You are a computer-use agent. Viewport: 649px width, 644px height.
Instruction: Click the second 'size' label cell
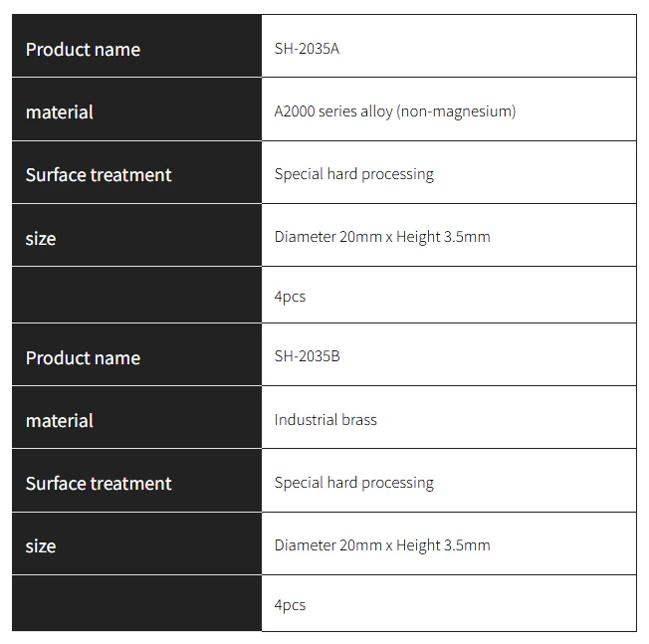coord(136,543)
